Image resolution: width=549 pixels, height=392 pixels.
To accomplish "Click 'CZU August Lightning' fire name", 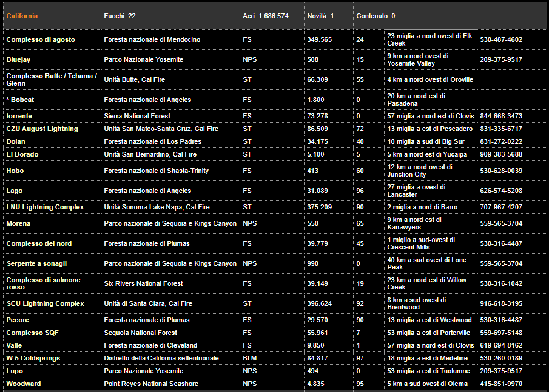I will pos(42,129).
